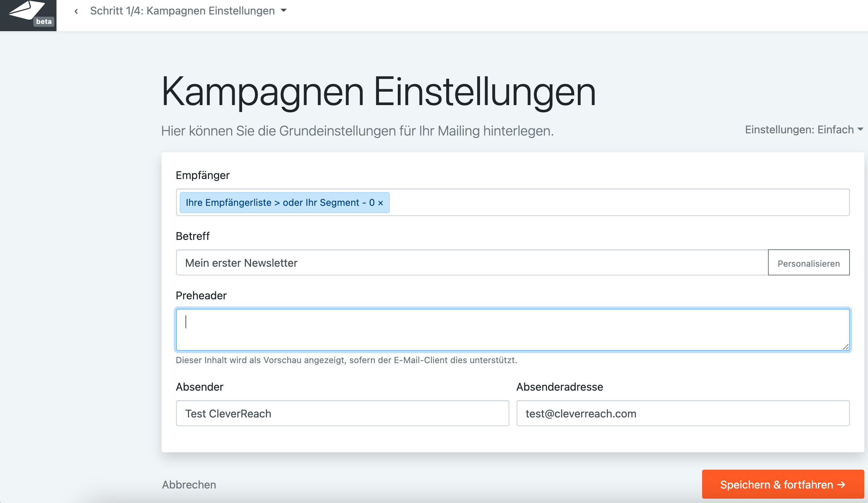Click the CleverReach envelope logo
The height and width of the screenshot is (503, 868).
coord(26,11)
